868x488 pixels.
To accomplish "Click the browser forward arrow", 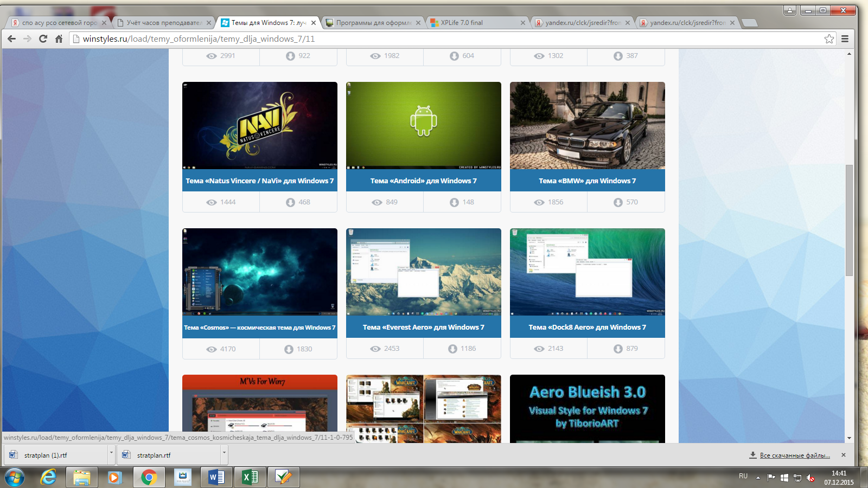I will [27, 38].
